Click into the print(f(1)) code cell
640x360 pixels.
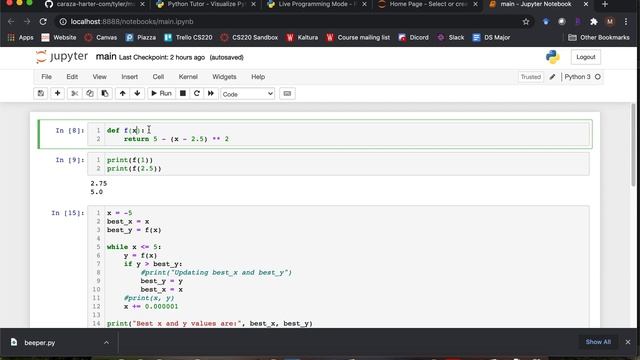click(x=338, y=164)
